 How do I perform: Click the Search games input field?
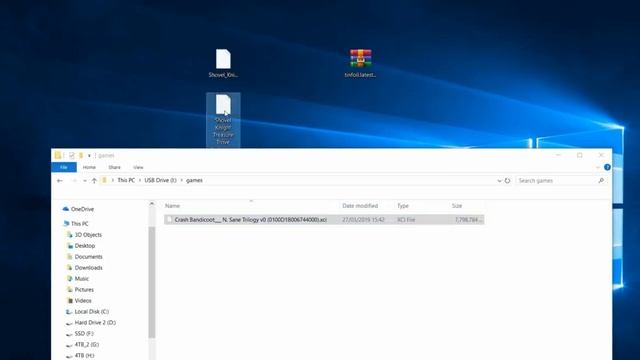click(x=556, y=180)
